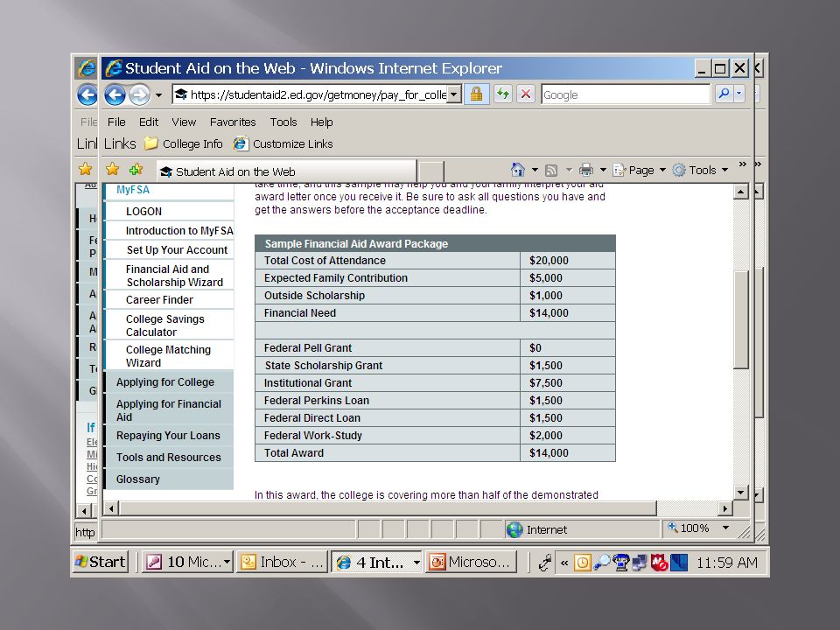Click the Print printer icon
This screenshot has width=840, height=630.
pos(586,170)
